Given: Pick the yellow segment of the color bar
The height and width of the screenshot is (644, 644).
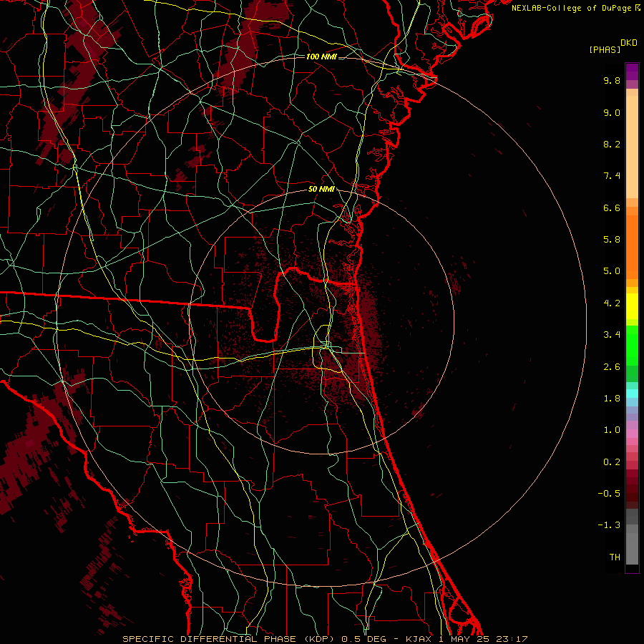Looking at the screenshot, I should 632,306.
